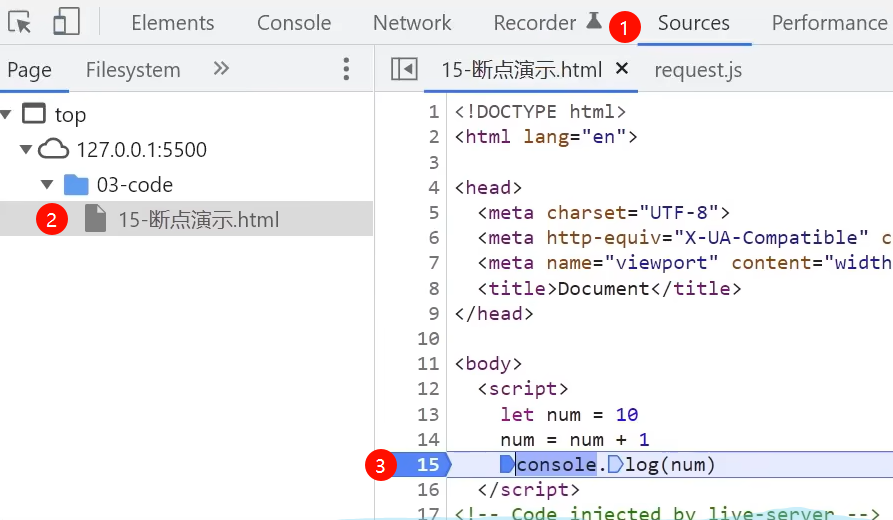Select 127.0.0.1:5500 in the file tree
The height and width of the screenshot is (520, 893).
click(141, 150)
